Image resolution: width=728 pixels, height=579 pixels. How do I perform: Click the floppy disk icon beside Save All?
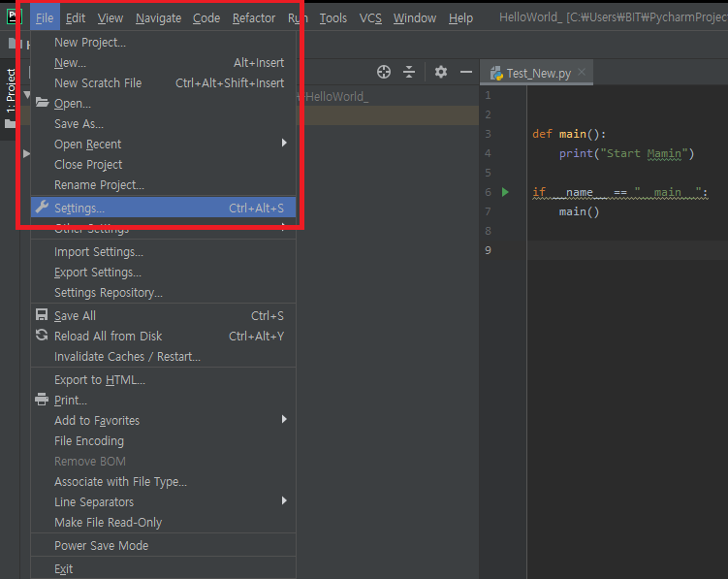point(42,314)
